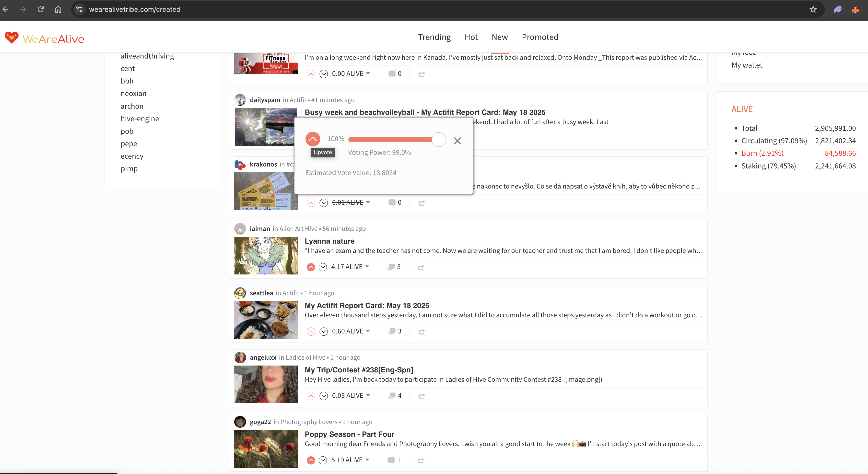
Task: Click the browser forward arrow
Action: tap(23, 9)
